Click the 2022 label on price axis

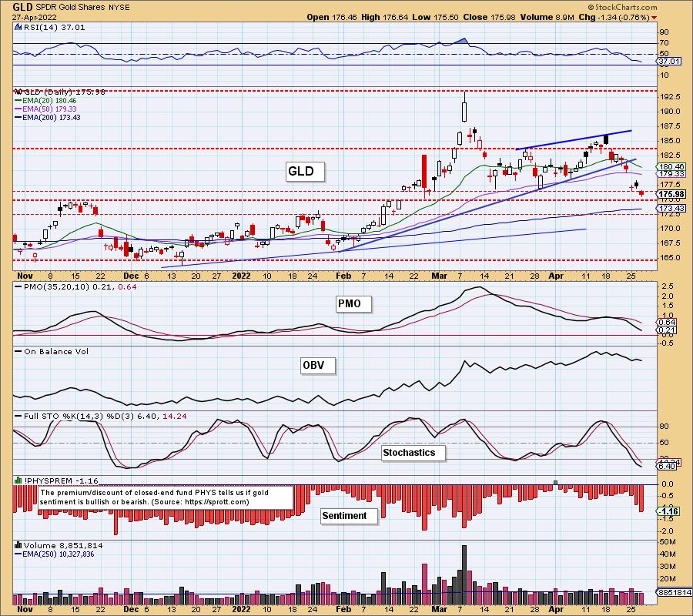(x=241, y=276)
